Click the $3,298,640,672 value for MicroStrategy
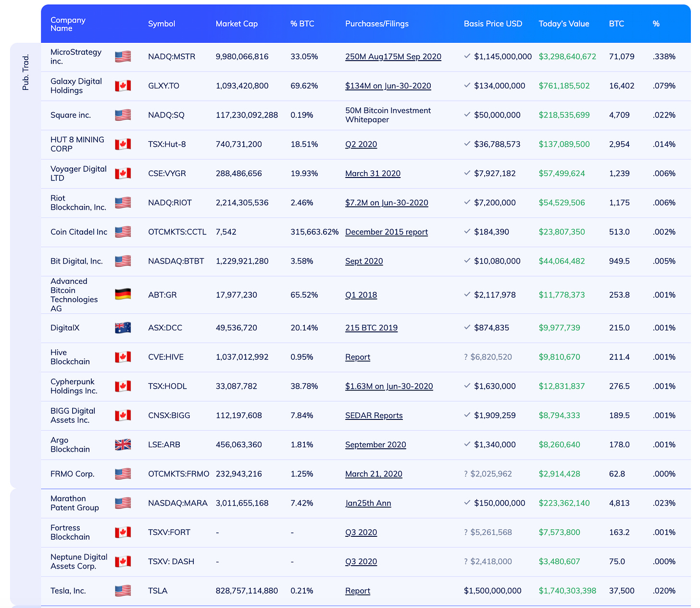Screen dimensions: 700x608 click(567, 57)
